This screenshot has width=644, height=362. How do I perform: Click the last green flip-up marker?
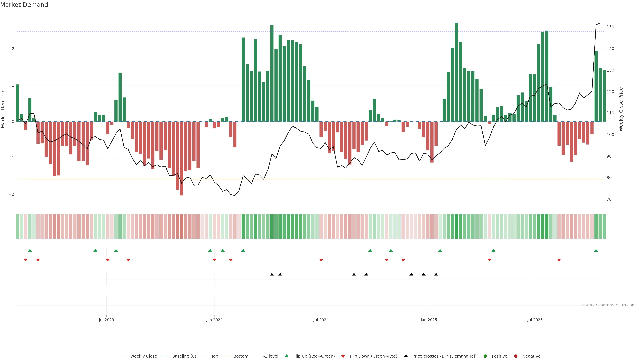tap(596, 251)
